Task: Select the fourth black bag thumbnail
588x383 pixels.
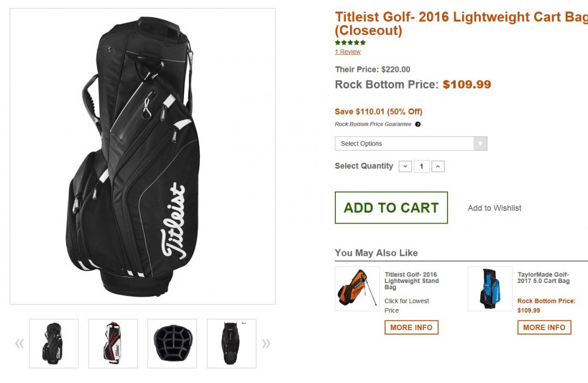Action: [231, 343]
